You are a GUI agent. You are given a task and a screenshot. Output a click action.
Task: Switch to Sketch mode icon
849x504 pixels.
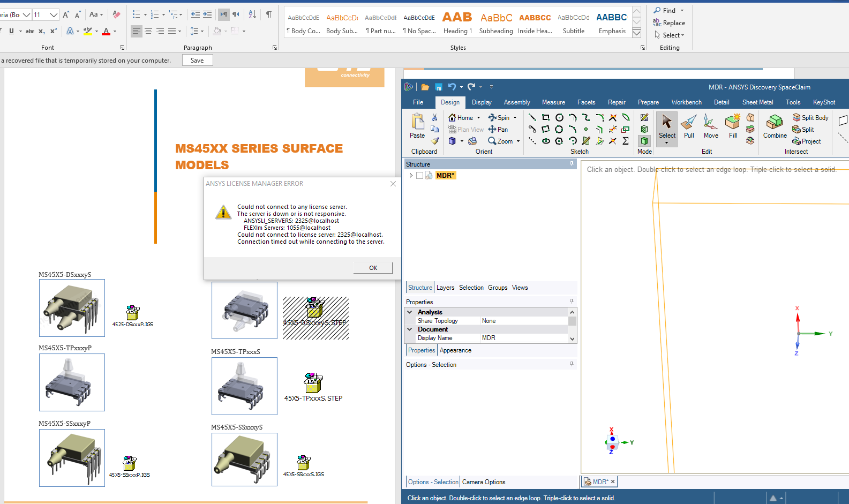click(644, 117)
